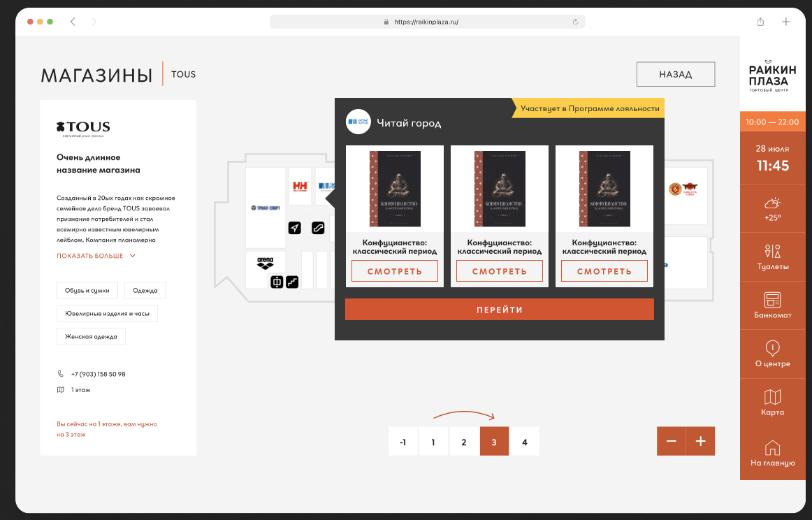Click the Участвует в Программе лояльности badge
Screen dimensions: 812x520
588,108
